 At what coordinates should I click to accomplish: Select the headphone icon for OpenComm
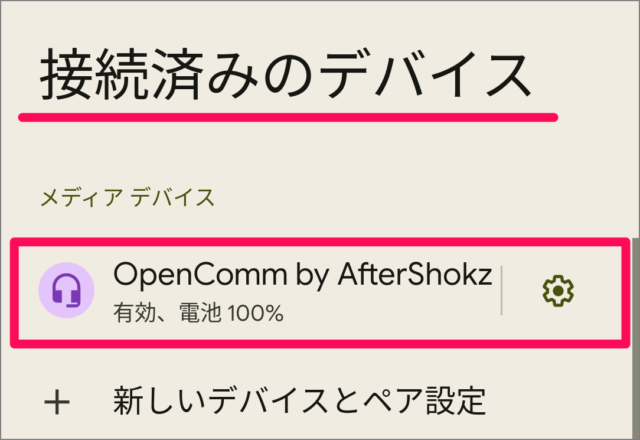(66, 291)
